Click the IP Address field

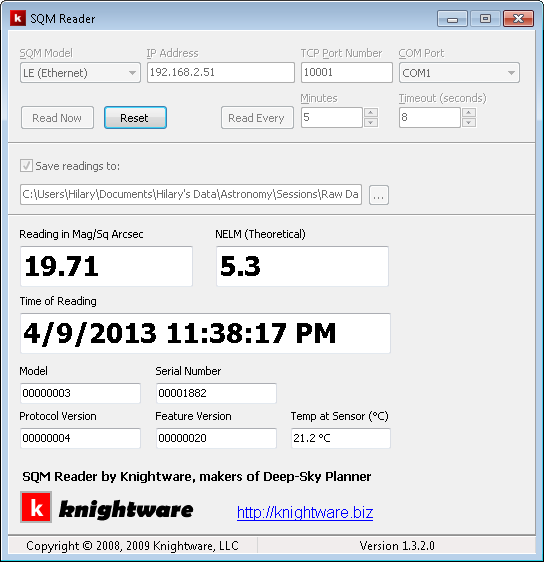coord(221,72)
